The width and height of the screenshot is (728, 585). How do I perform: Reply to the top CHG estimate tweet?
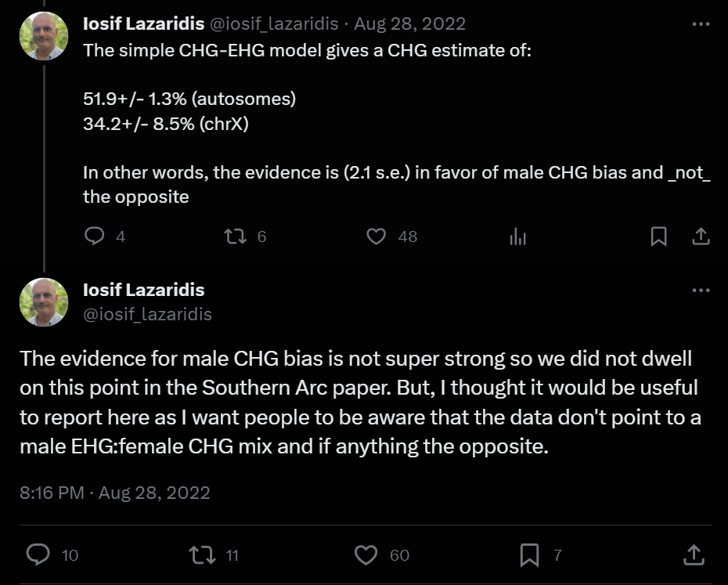tap(94, 236)
